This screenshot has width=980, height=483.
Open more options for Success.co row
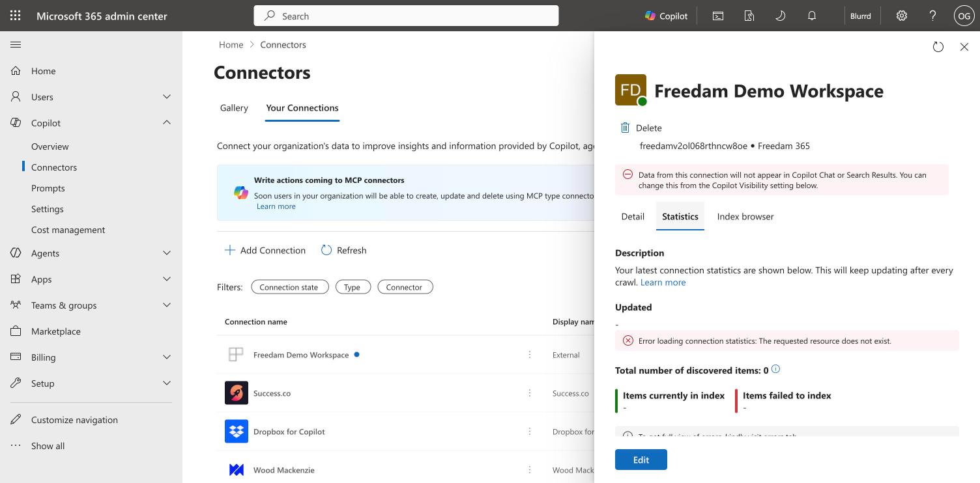530,393
